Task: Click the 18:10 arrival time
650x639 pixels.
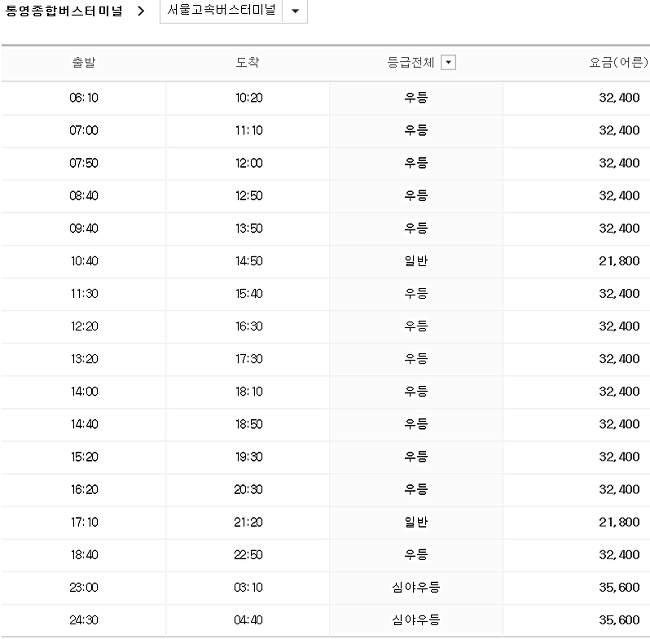Action: [249, 391]
